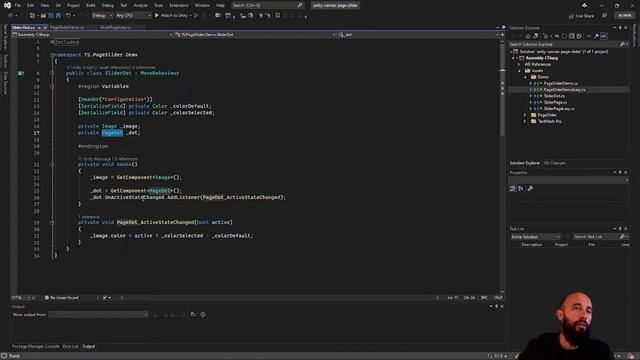
Task: Collapse the Variables region outline
Action: click(x=52, y=87)
